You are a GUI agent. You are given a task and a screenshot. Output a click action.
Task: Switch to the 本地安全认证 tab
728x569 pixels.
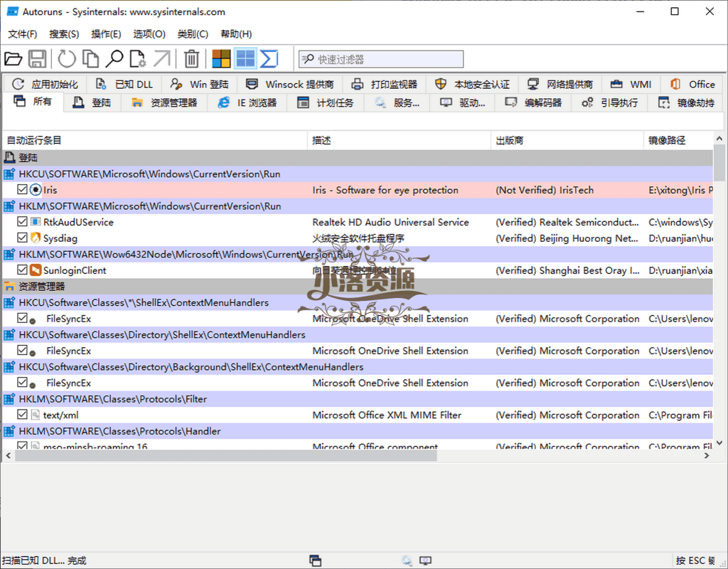click(472, 84)
